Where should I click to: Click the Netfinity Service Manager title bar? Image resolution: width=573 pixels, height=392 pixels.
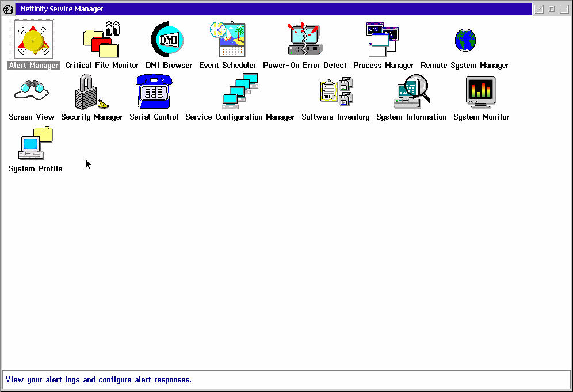pos(273,9)
